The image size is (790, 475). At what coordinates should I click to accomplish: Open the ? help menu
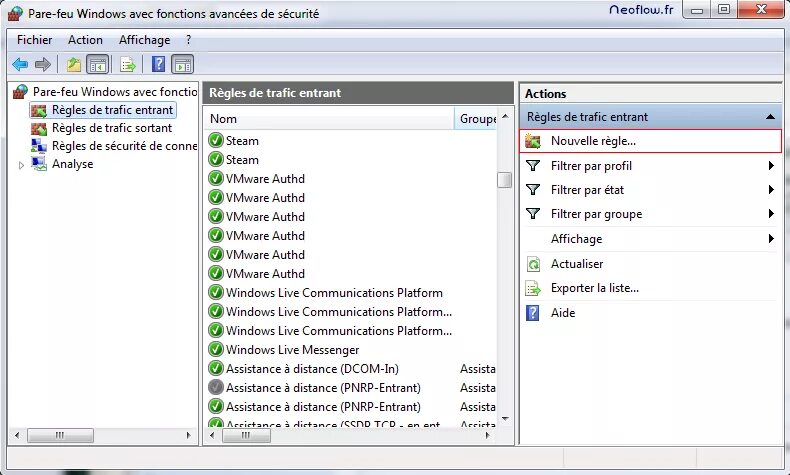click(x=188, y=40)
